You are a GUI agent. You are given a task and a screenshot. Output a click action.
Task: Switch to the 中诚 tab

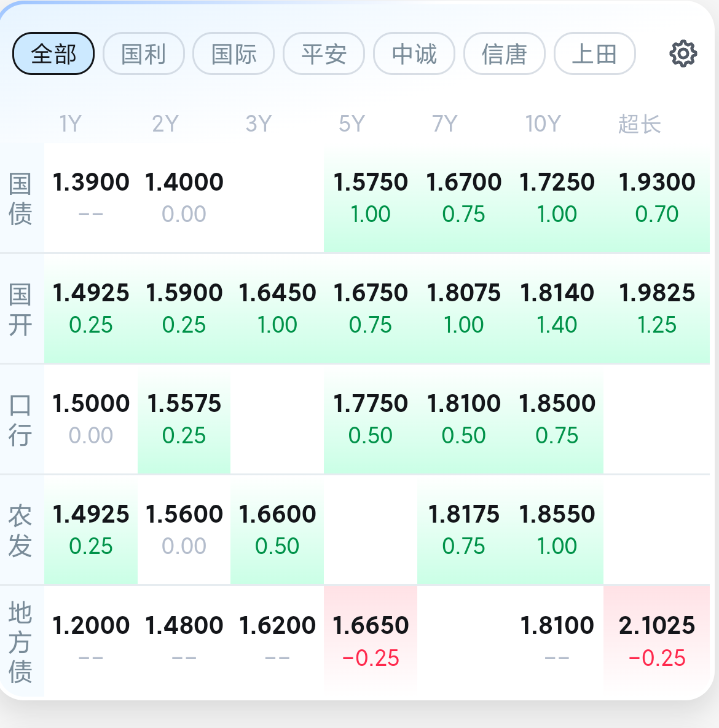(x=414, y=54)
